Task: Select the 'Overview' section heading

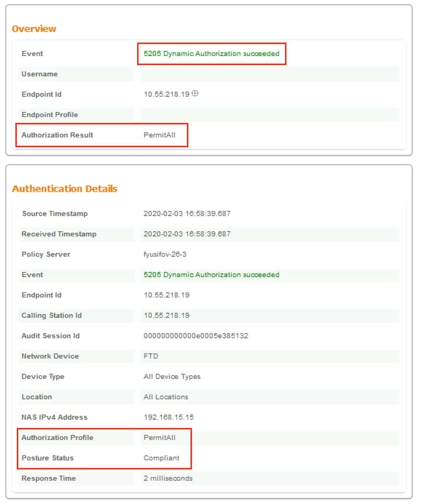Action: tap(34, 29)
